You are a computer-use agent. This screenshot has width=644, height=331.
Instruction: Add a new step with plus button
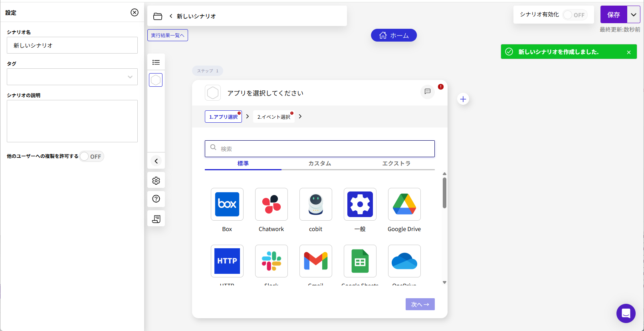[x=463, y=99]
